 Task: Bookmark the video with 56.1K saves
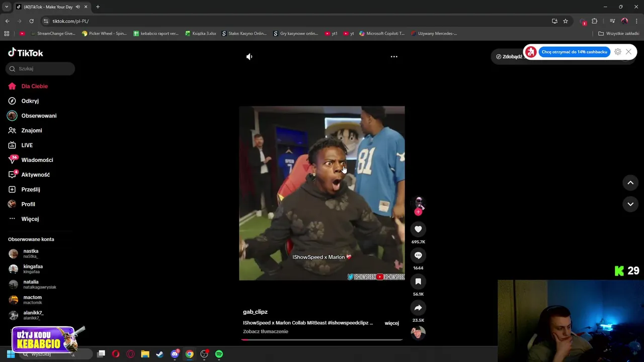coord(418,282)
